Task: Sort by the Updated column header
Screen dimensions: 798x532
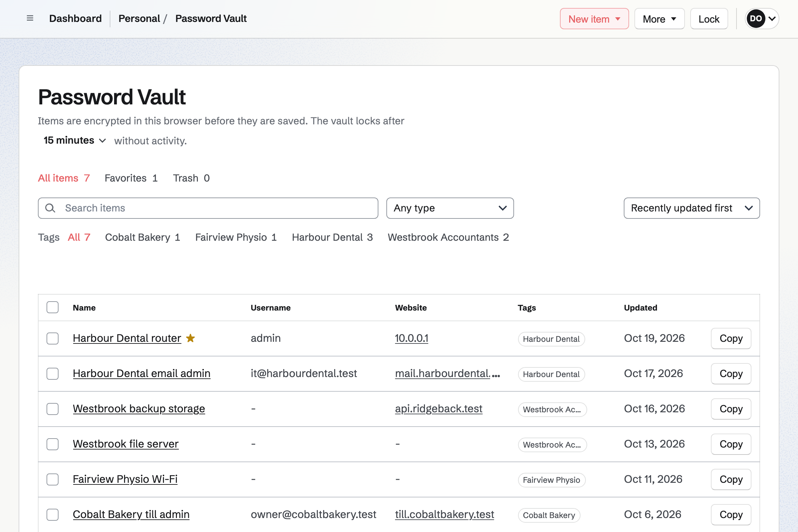Action: 640,307
